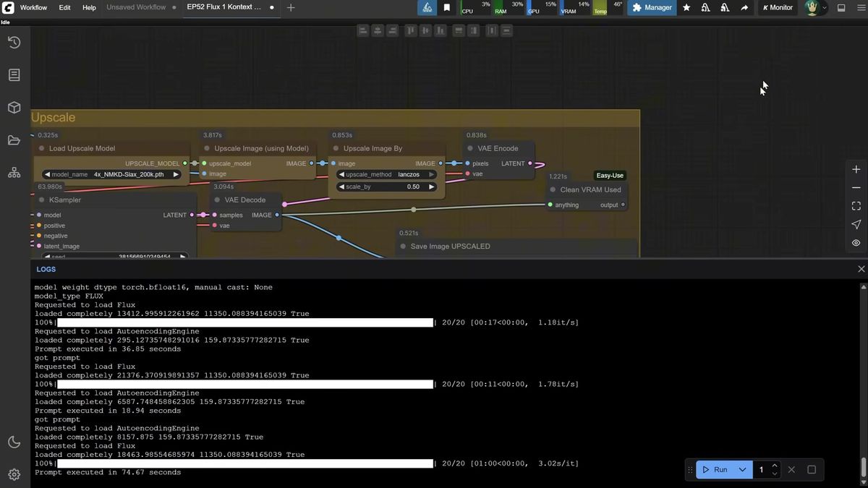Collapse the Upscale Image By node dot

coord(336,148)
